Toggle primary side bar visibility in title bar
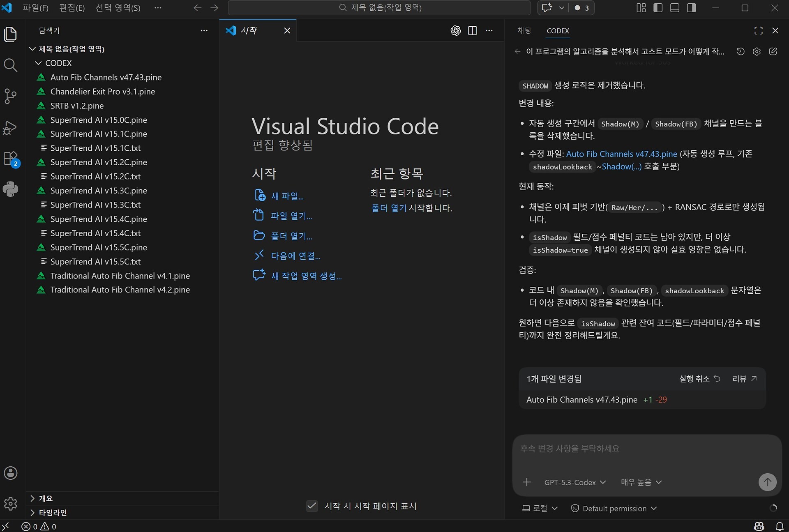This screenshot has height=532, width=789. click(658, 8)
